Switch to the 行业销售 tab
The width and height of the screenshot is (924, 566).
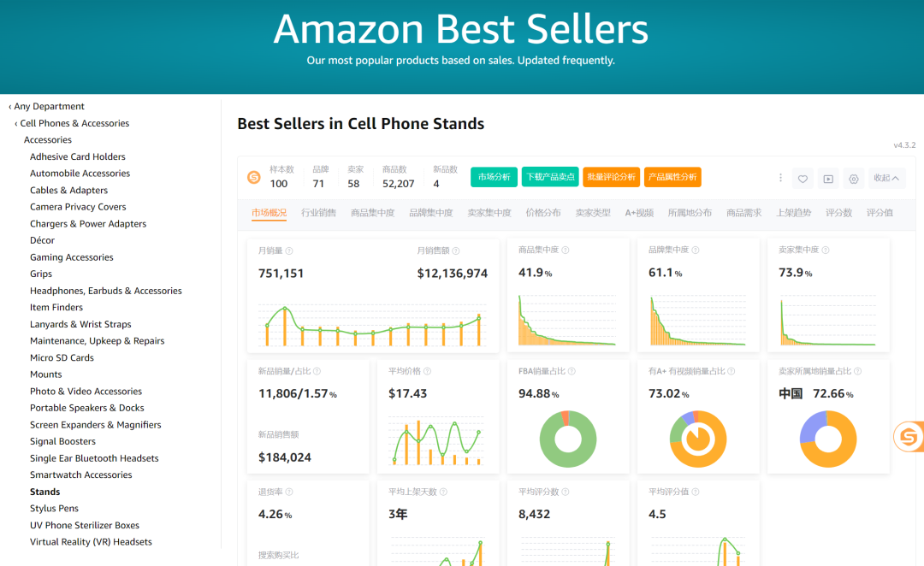(x=318, y=213)
